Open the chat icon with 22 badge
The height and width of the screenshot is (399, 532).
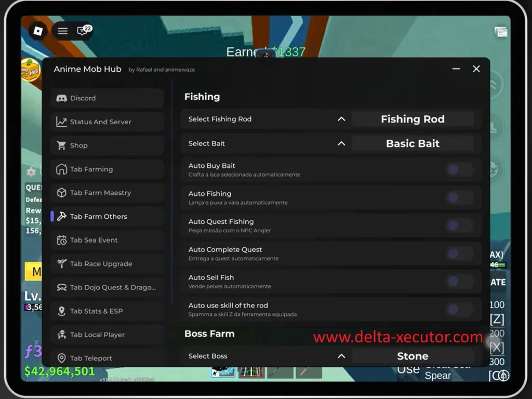(x=84, y=31)
